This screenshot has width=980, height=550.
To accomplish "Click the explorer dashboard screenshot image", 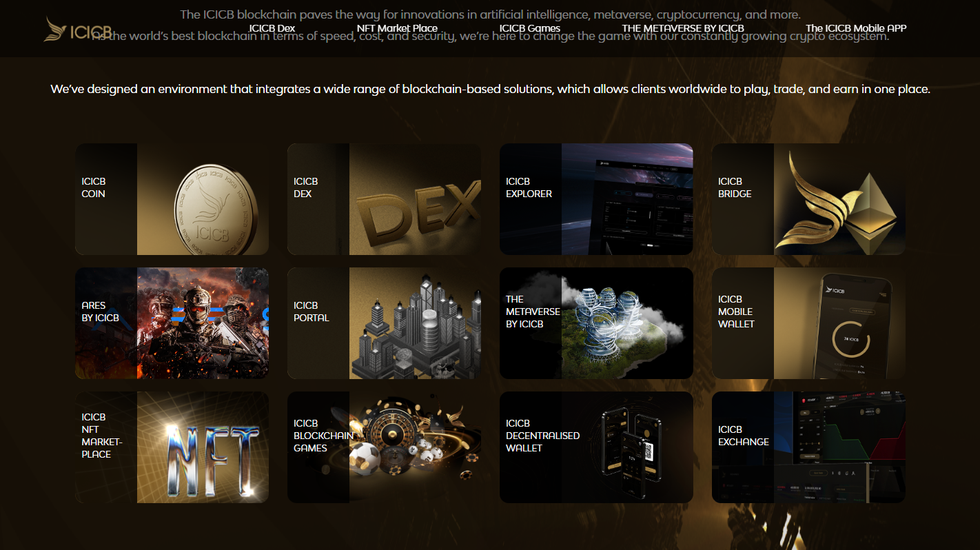I will click(x=627, y=199).
